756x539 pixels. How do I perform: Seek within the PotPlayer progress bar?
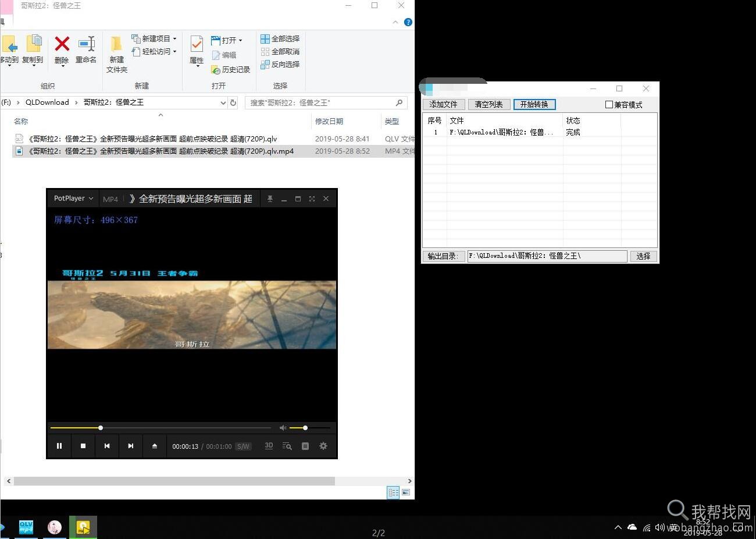click(161, 428)
